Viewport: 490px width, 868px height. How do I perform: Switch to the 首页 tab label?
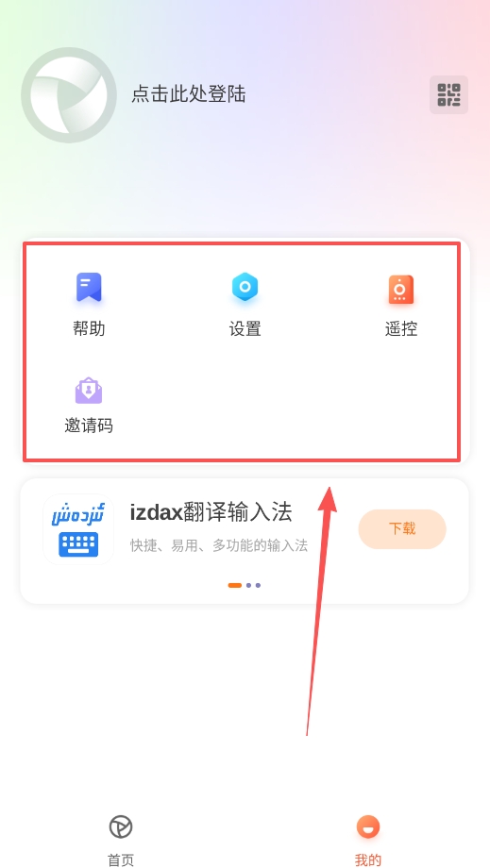point(121,860)
